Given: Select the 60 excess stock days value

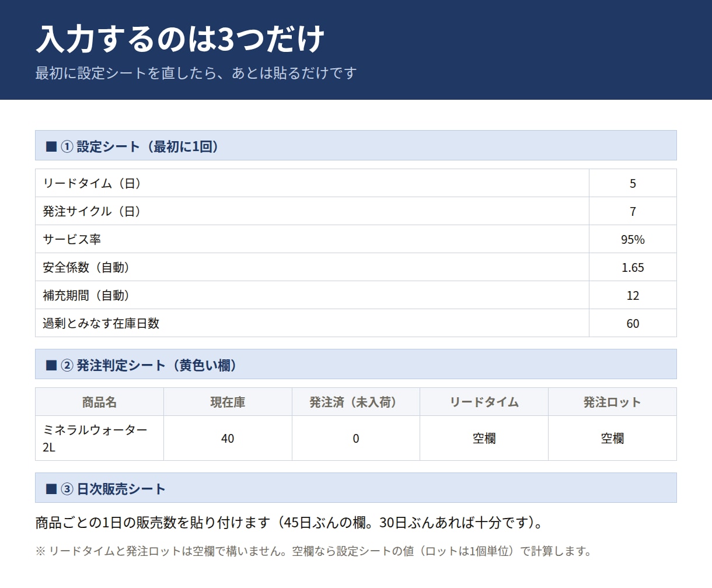Looking at the screenshot, I should coord(633,323).
